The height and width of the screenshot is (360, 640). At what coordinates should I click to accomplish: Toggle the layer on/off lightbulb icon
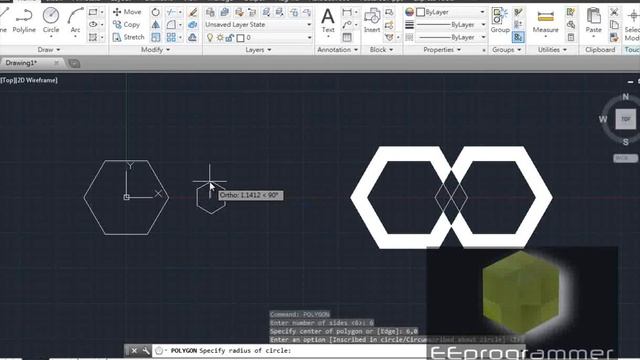210,38
